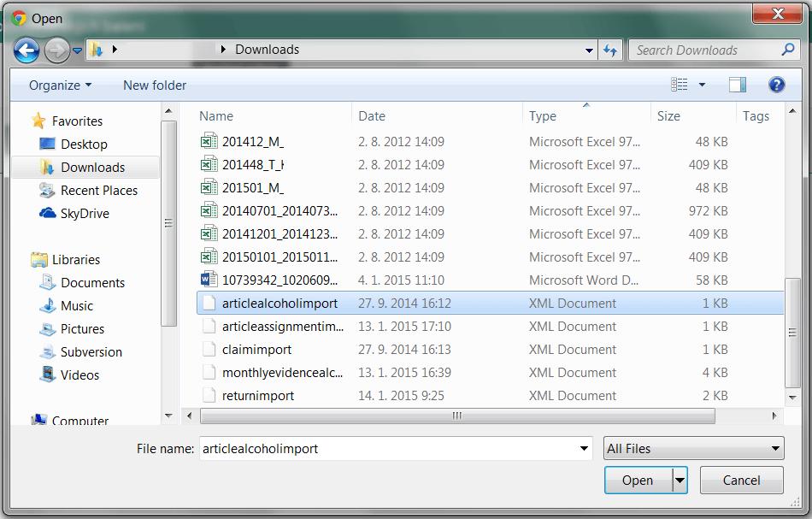The height and width of the screenshot is (519, 812).
Task: Expand the File name dropdown arrow
Action: click(584, 449)
